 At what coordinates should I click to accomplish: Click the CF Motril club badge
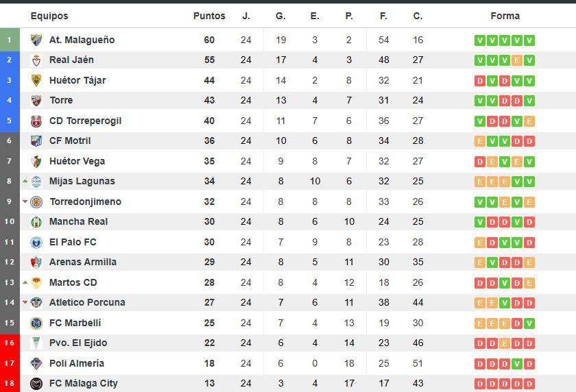coord(36,141)
